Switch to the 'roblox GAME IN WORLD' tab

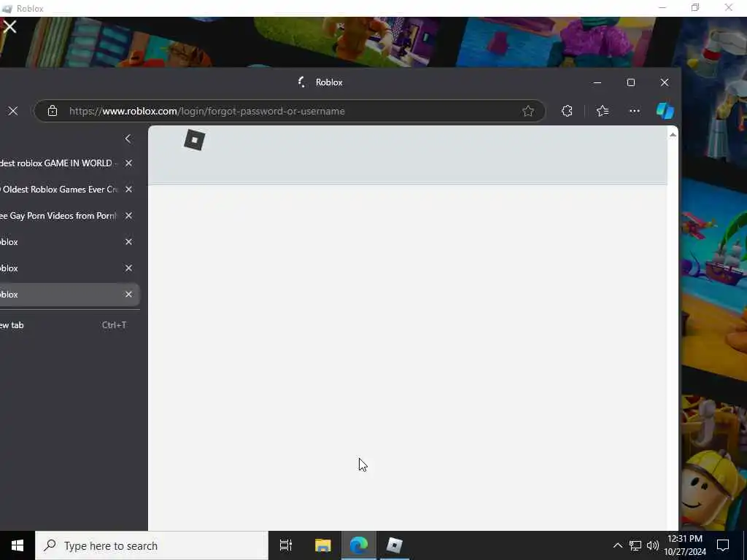tap(60, 163)
